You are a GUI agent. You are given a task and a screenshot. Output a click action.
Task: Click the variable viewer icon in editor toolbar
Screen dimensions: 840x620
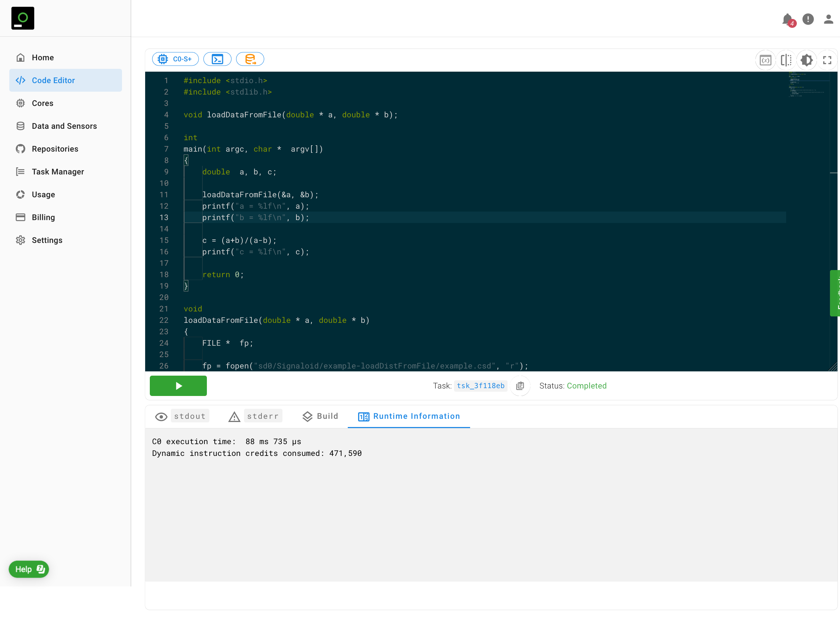point(765,60)
